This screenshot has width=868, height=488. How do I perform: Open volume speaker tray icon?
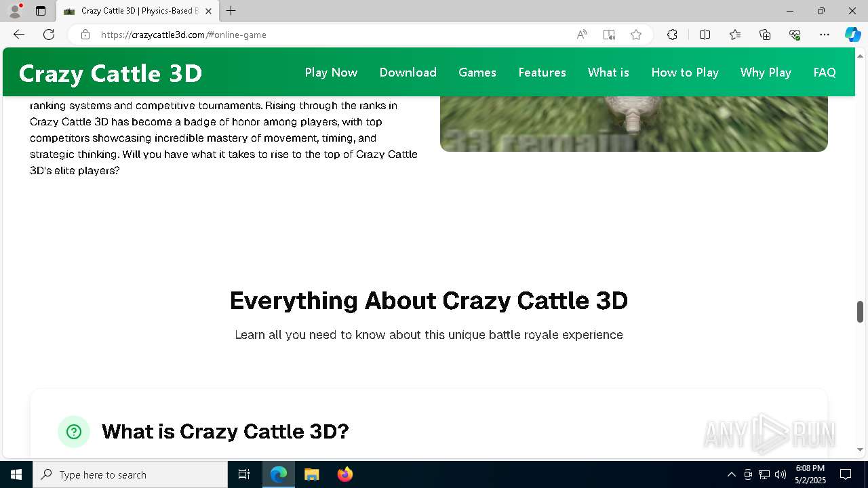pos(781,474)
